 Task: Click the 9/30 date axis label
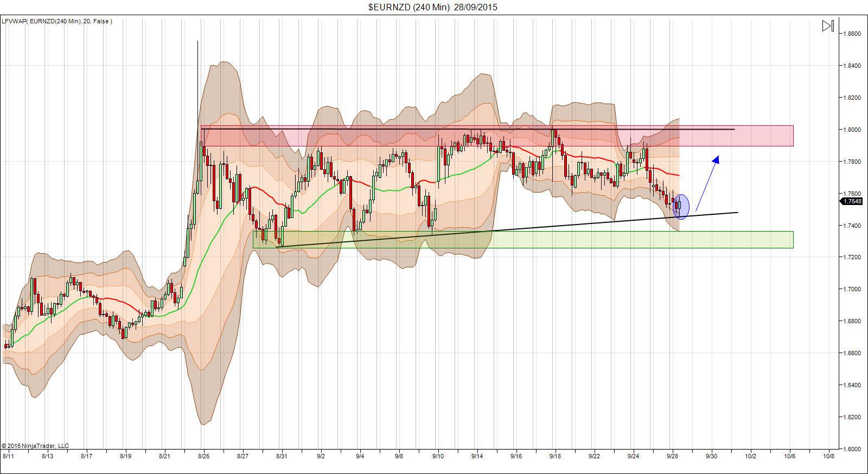click(x=711, y=456)
